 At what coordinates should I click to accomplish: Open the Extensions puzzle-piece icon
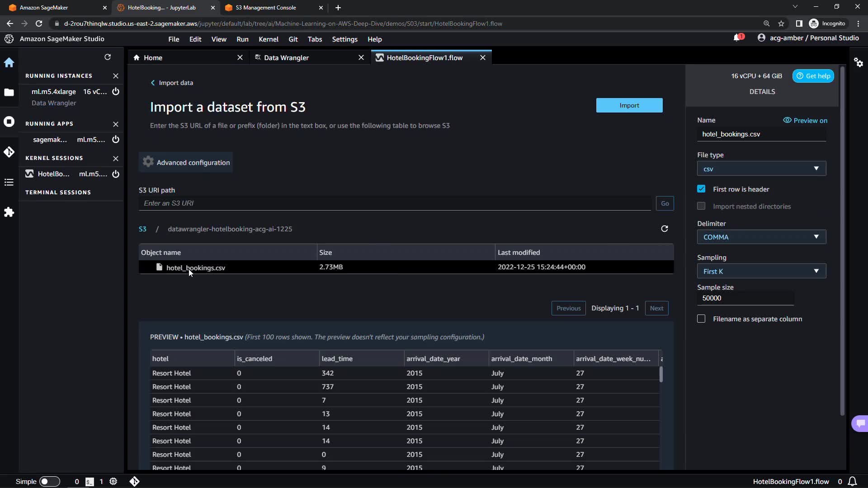9,212
